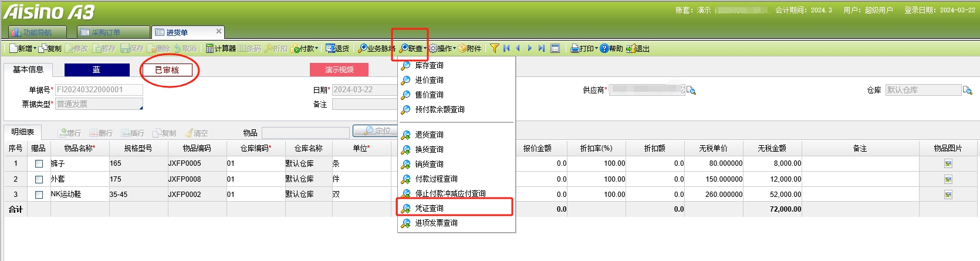Click the 取消 (Cancel) toolbar icon

[178, 49]
